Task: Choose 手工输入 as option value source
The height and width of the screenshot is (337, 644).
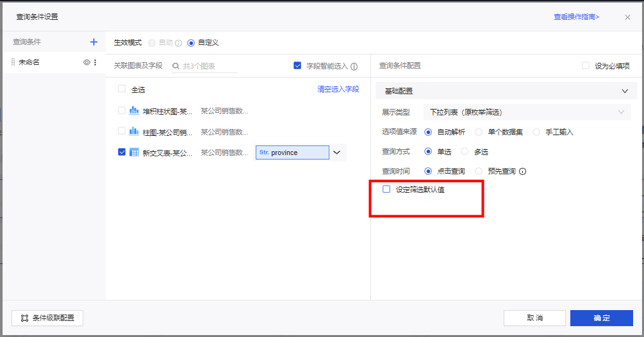Action: (x=536, y=132)
